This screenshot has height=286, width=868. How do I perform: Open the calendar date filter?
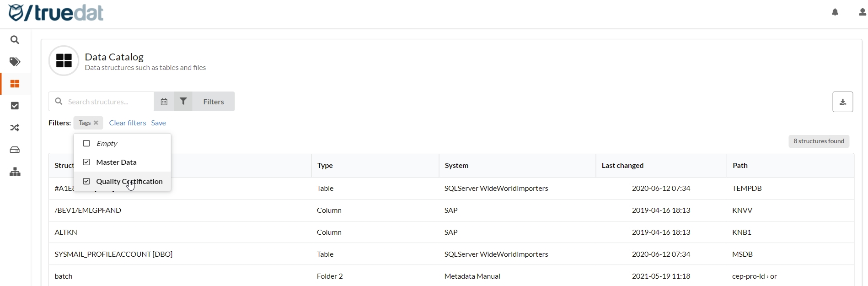coord(164,102)
